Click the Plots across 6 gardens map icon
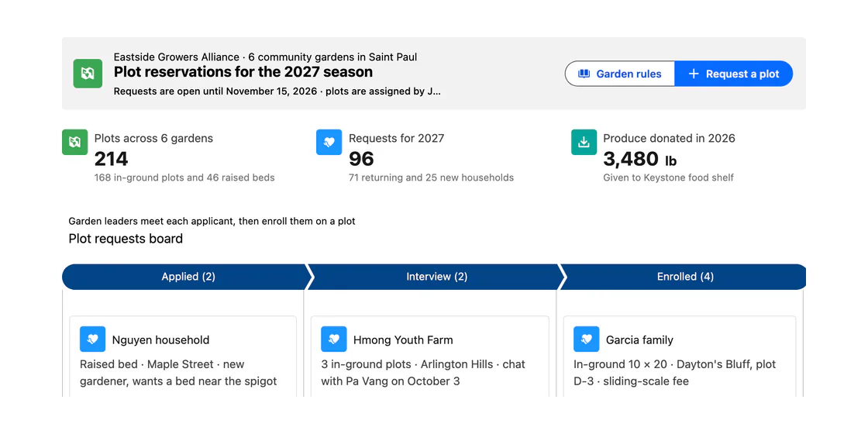 point(74,143)
